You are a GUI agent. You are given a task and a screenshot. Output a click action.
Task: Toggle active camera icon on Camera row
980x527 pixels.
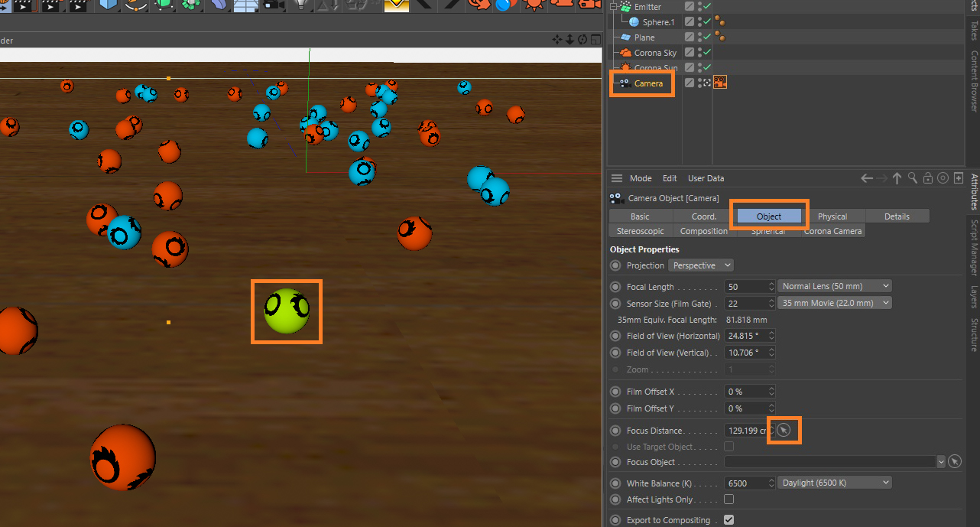(x=707, y=83)
